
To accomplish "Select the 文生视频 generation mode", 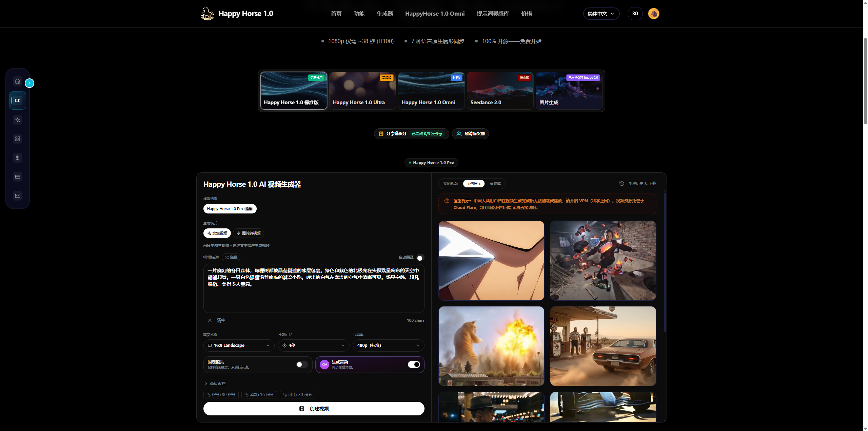I will point(217,233).
